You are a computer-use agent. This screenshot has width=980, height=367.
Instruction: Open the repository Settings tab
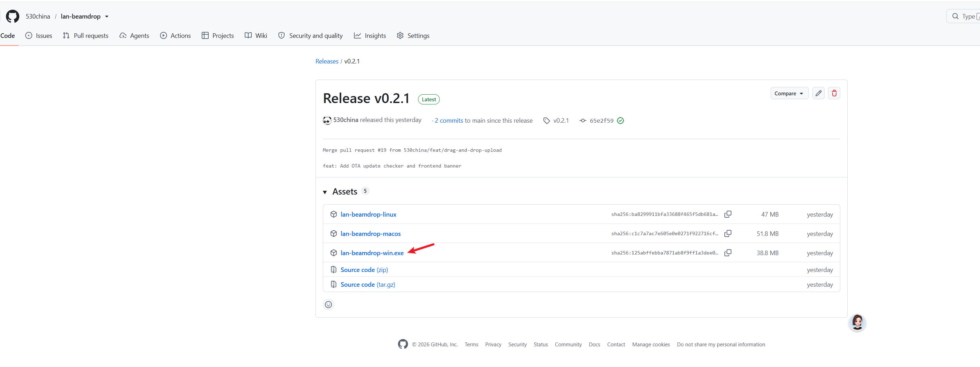413,35
